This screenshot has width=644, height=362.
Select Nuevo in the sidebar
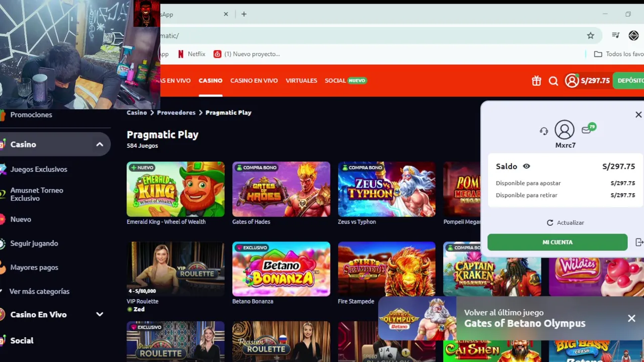(21, 219)
